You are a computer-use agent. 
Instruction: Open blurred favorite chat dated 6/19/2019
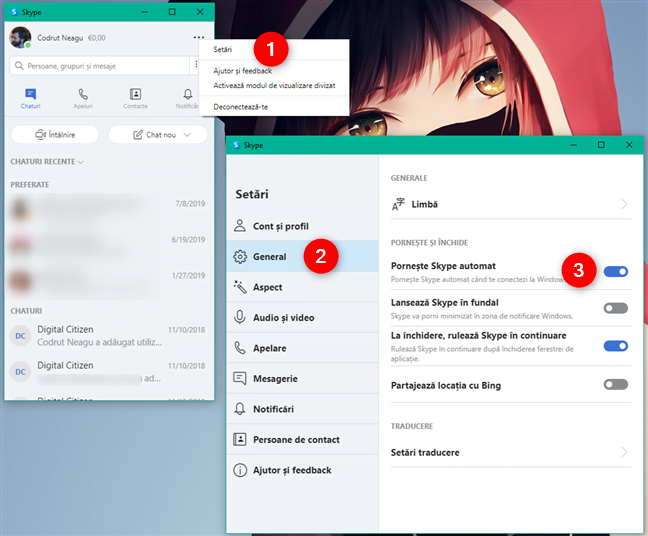point(108,245)
